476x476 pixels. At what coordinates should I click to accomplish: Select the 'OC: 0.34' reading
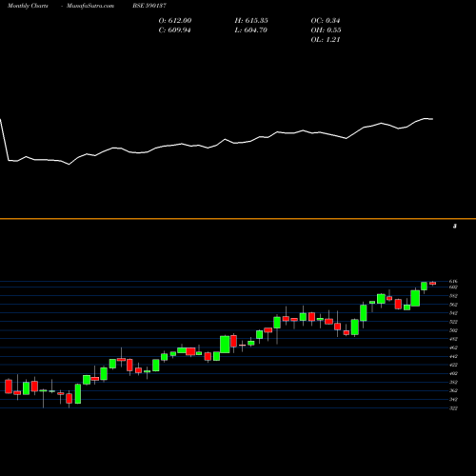tap(326, 21)
